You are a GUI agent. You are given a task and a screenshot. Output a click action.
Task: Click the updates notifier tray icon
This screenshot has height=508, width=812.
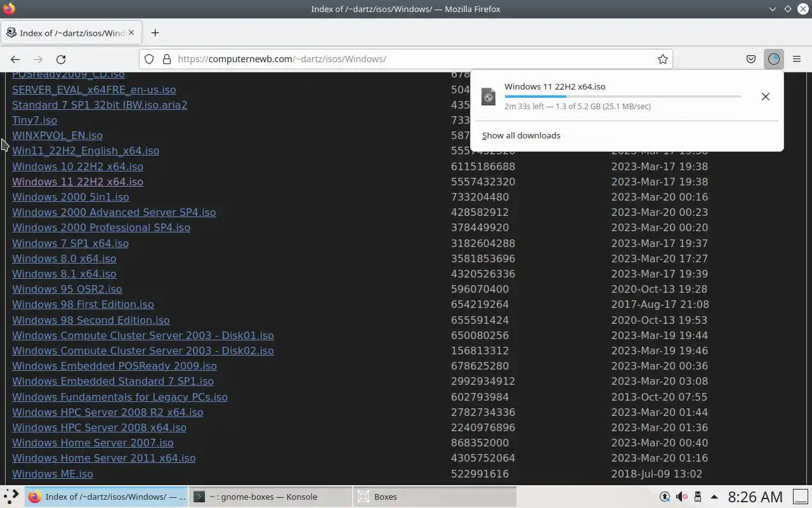pyautogui.click(x=665, y=497)
